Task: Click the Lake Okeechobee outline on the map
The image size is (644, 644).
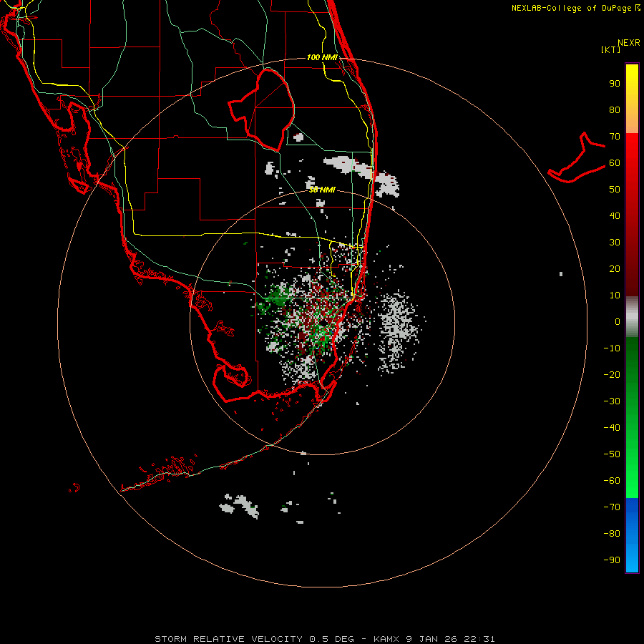Action: tap(262, 109)
